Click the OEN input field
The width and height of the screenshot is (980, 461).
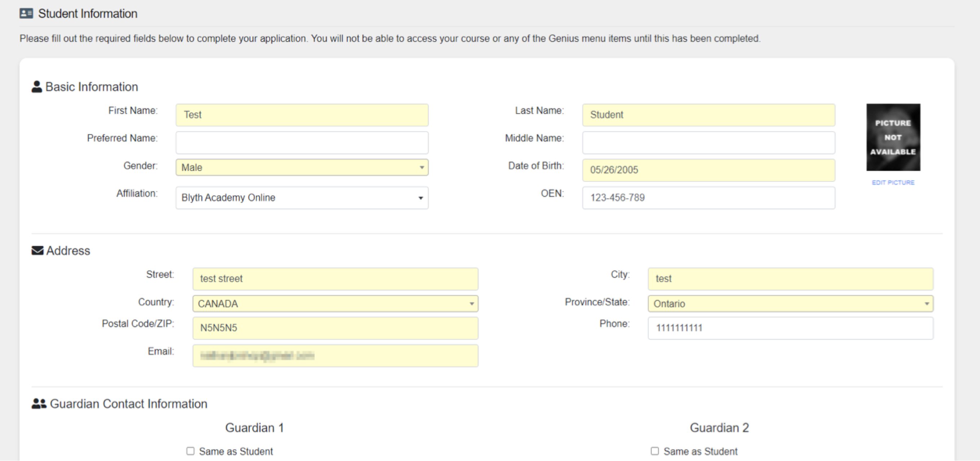[x=708, y=198]
